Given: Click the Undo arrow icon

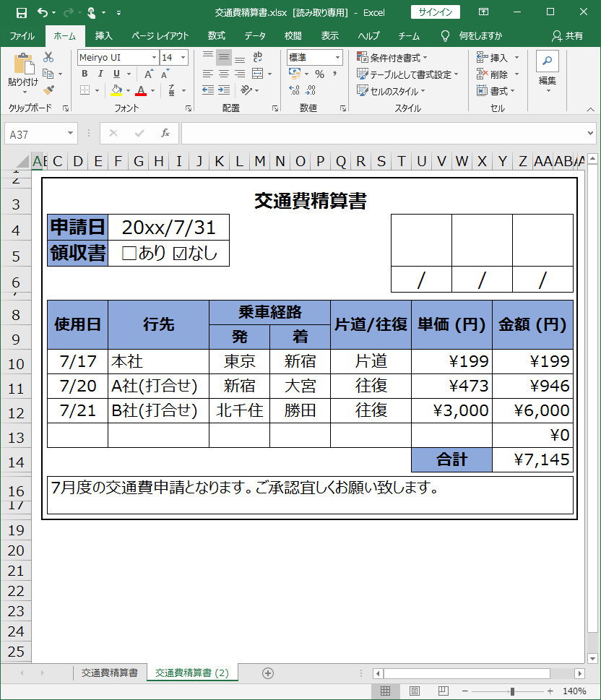Looking at the screenshot, I should (x=42, y=12).
